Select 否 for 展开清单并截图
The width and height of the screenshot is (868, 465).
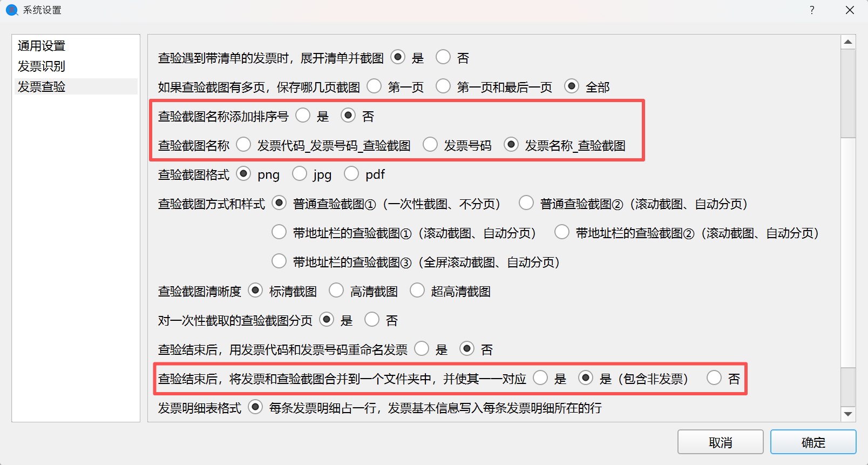[443, 57]
